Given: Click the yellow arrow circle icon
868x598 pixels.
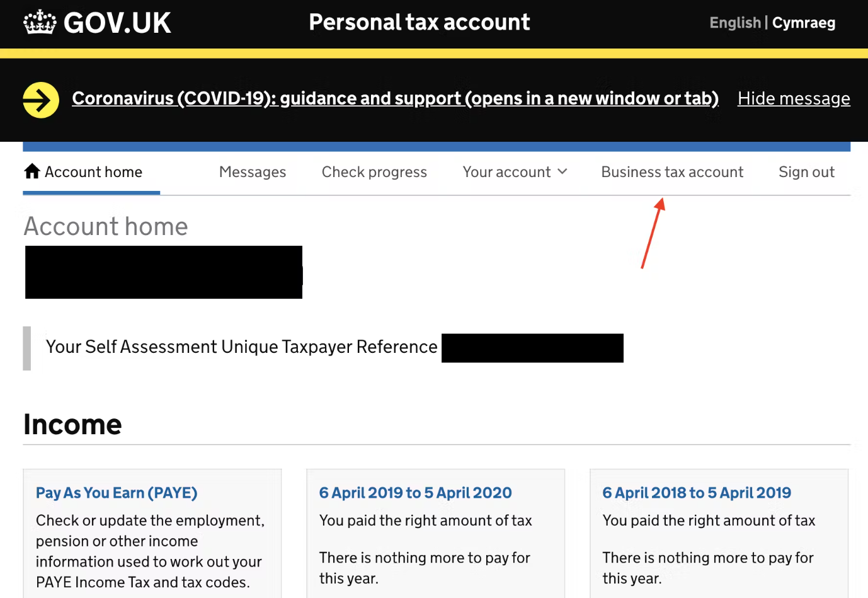Looking at the screenshot, I should (41, 100).
